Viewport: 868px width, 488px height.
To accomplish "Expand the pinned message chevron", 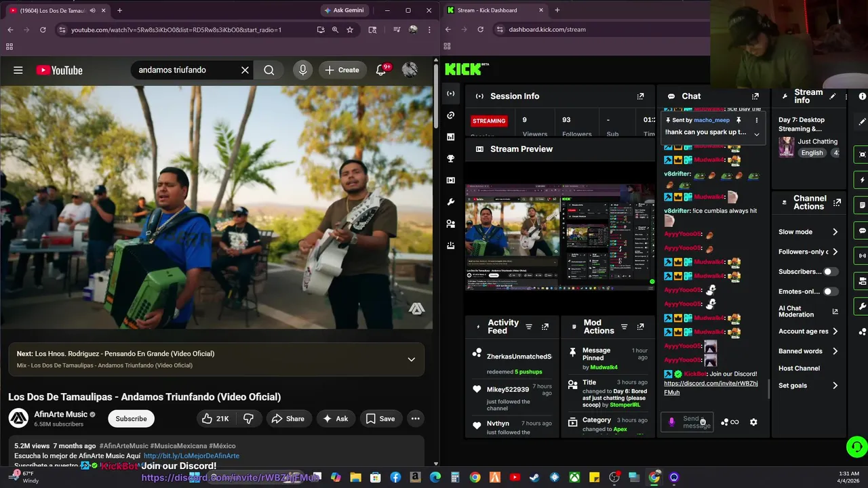I will 757,134.
